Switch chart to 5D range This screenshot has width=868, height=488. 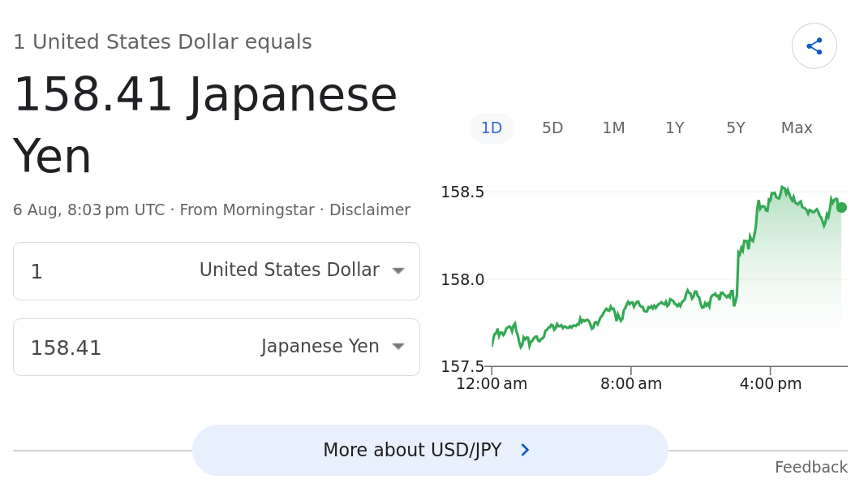tap(552, 128)
